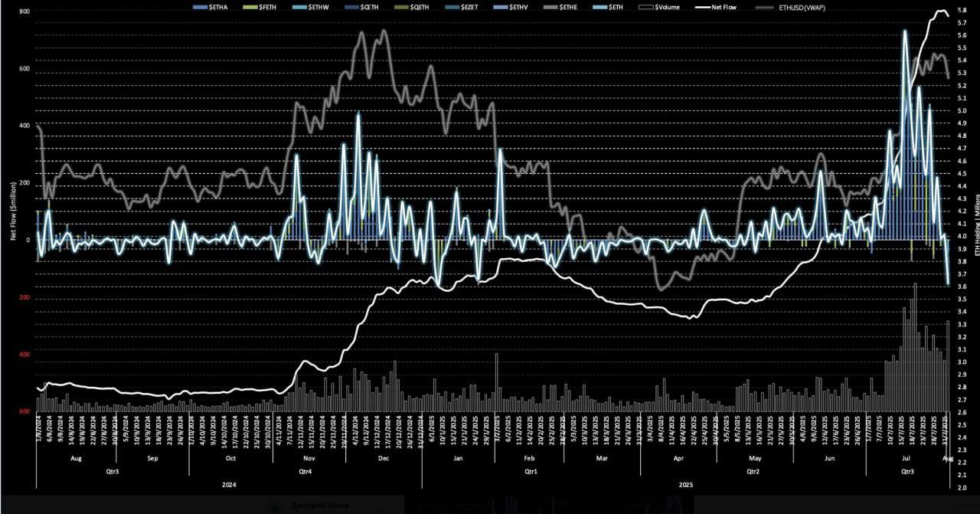The width and height of the screenshot is (980, 514).
Task: Click the 'Jan' month label
Action: pyautogui.click(x=458, y=459)
